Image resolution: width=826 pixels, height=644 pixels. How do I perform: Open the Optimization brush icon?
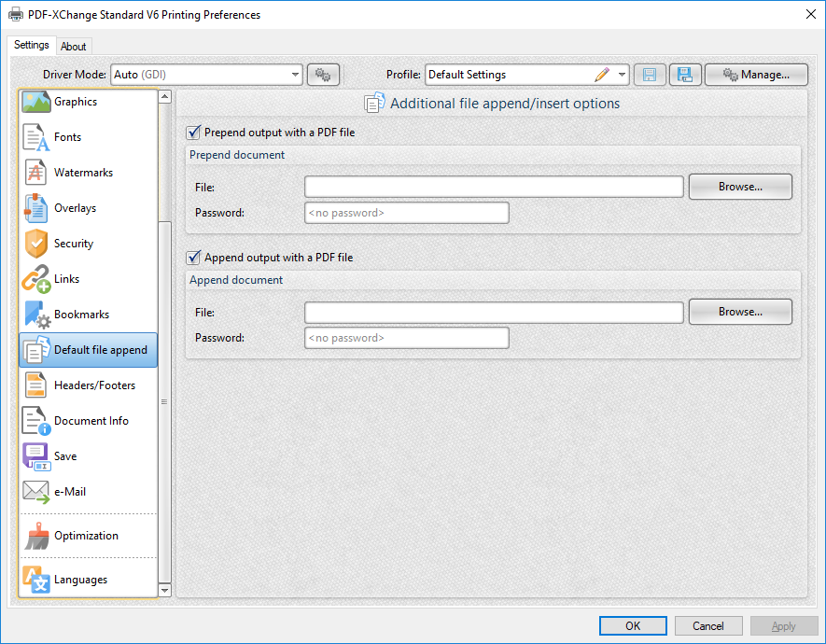(37, 536)
